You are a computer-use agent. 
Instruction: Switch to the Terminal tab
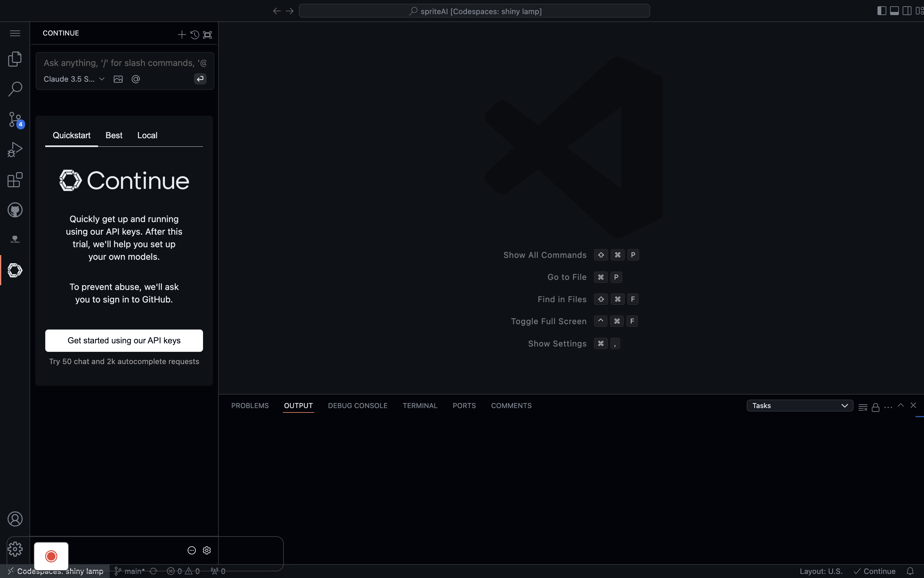point(420,406)
